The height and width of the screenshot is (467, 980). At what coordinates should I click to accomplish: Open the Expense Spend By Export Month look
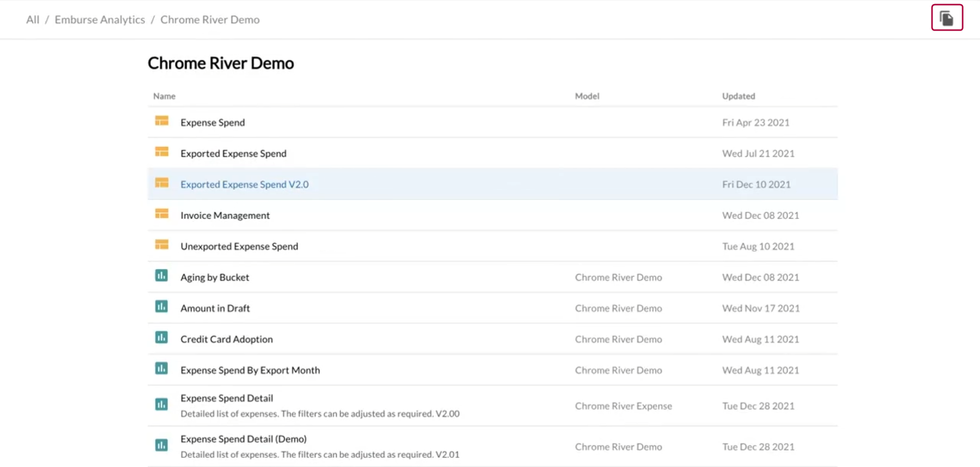point(250,370)
